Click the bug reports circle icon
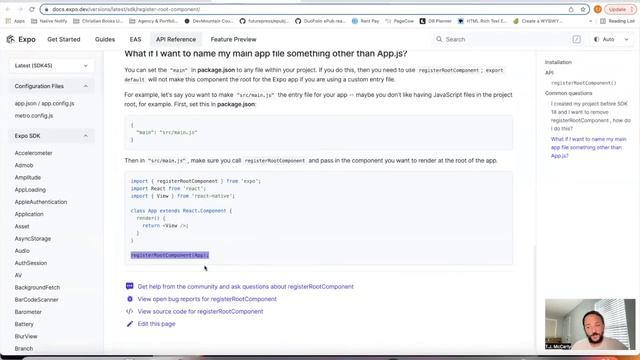This screenshot has height=360, width=640. (x=130, y=299)
